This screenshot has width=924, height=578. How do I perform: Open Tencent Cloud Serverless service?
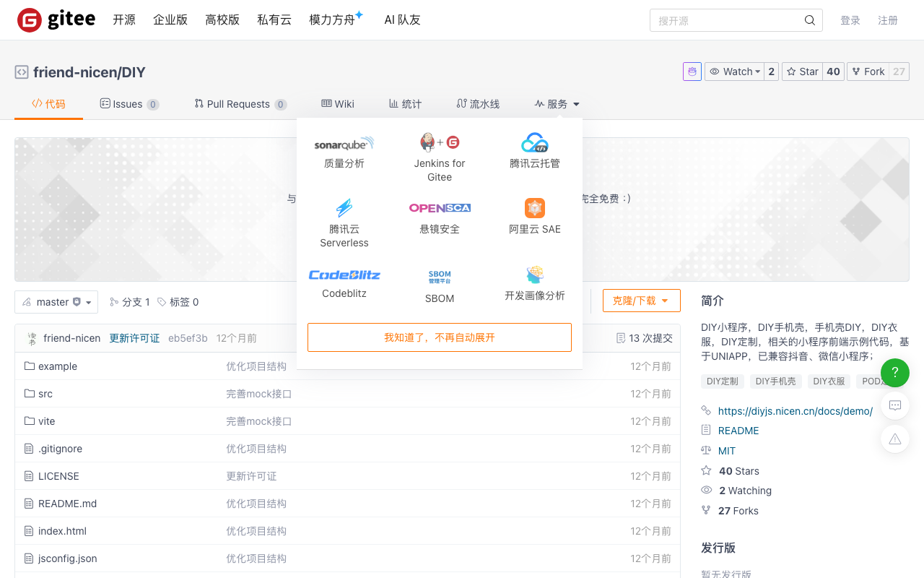click(x=344, y=223)
